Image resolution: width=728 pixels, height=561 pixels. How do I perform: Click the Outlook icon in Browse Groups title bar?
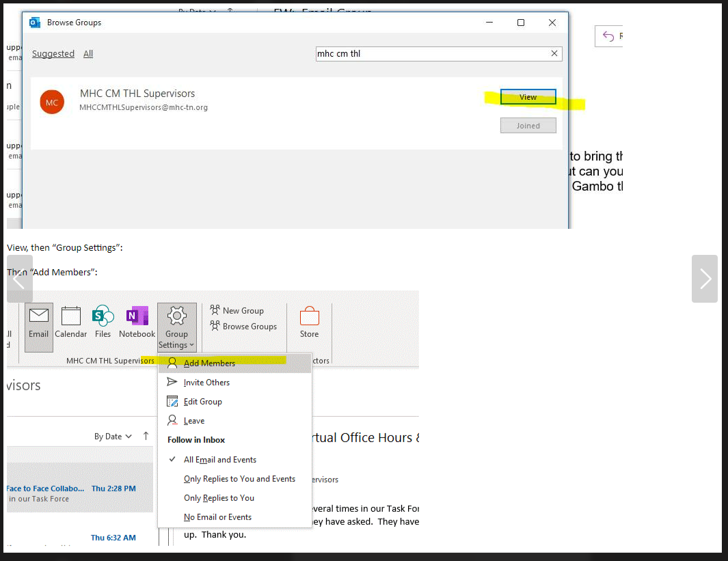35,23
